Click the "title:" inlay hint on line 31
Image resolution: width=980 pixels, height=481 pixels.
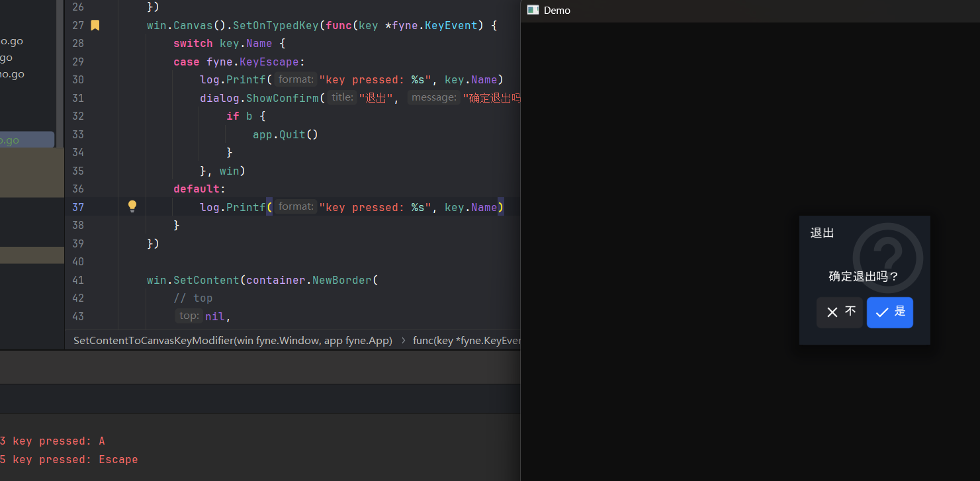click(x=342, y=97)
